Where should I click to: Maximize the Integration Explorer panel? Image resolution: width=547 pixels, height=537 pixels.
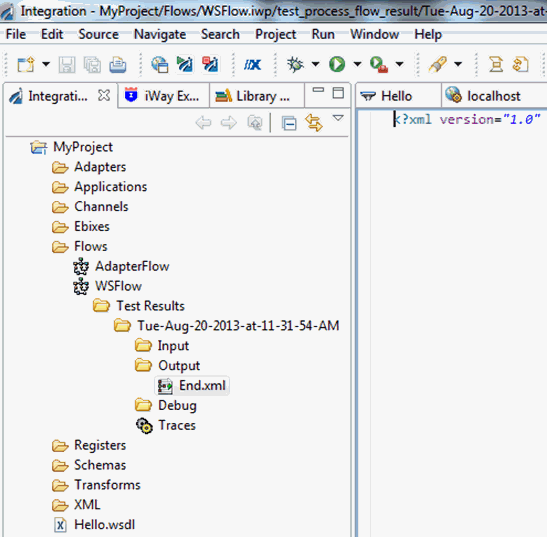coord(338,93)
